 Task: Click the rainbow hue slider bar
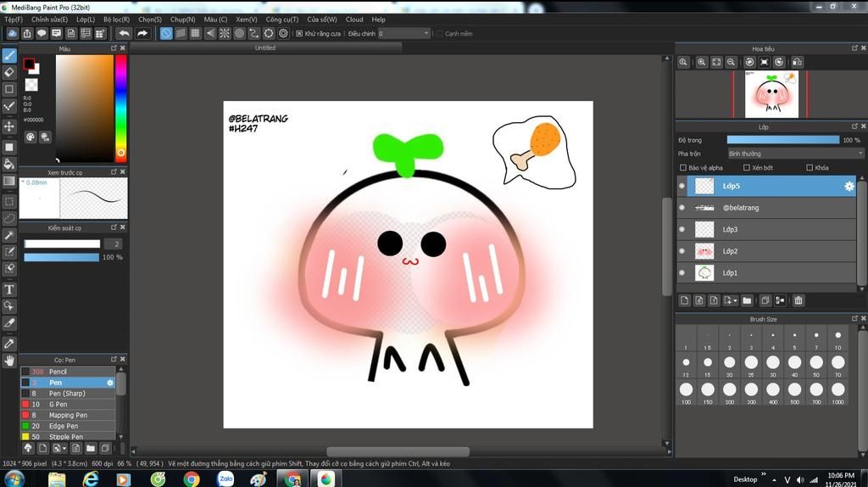coord(120,106)
